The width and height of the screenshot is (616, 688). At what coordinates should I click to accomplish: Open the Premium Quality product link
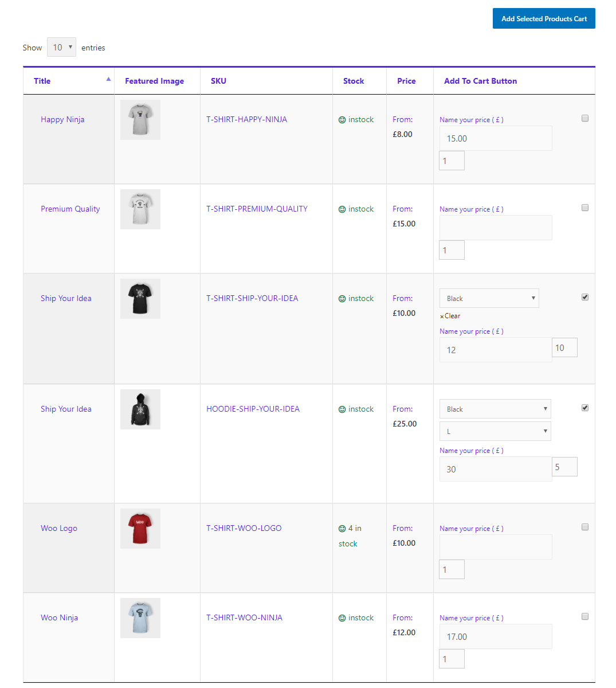(70, 209)
